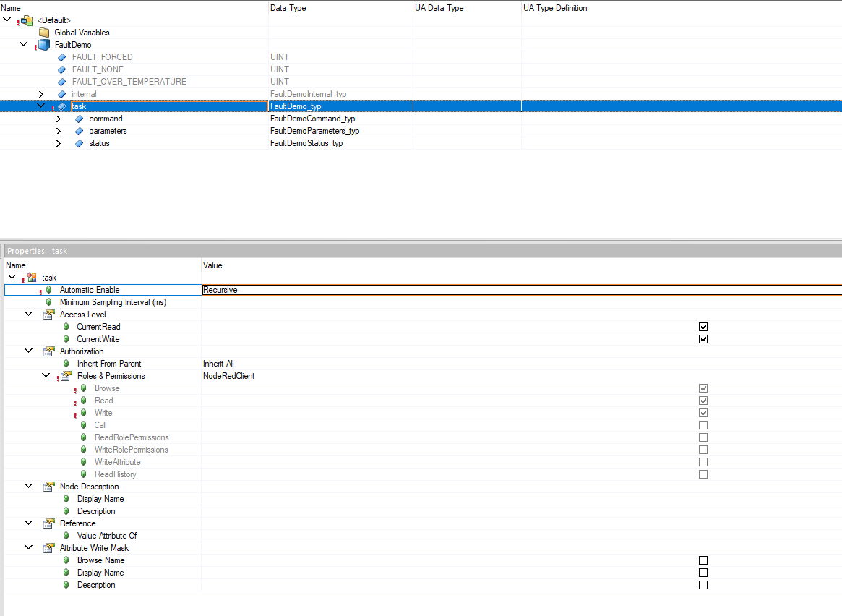842x616 pixels.
Task: Toggle the CurrentRead checkbox
Action: click(x=703, y=327)
